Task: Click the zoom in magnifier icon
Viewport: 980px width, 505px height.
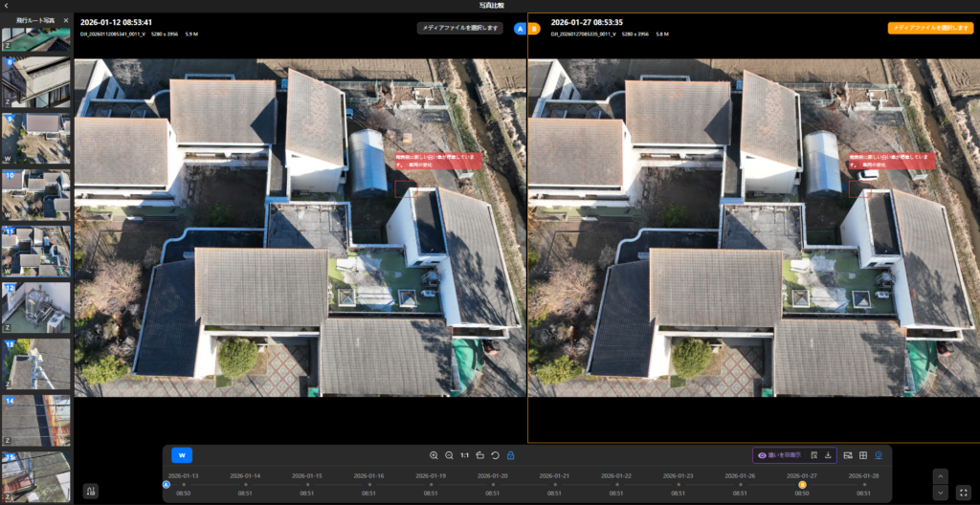Action: 434,455
